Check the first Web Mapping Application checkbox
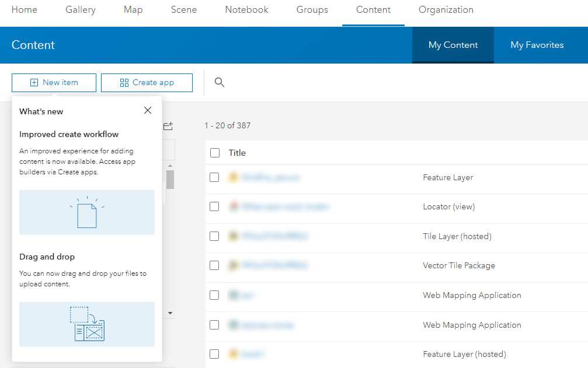This screenshot has width=588, height=368. tap(214, 295)
